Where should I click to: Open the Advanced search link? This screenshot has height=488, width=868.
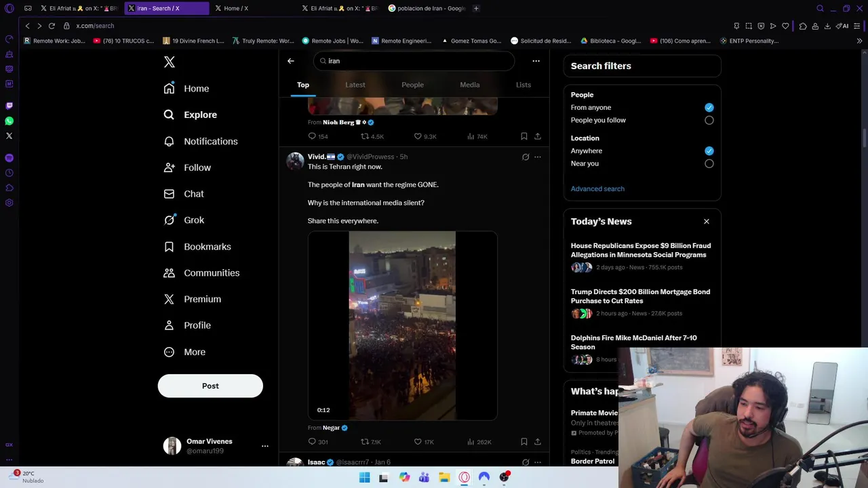coord(597,189)
